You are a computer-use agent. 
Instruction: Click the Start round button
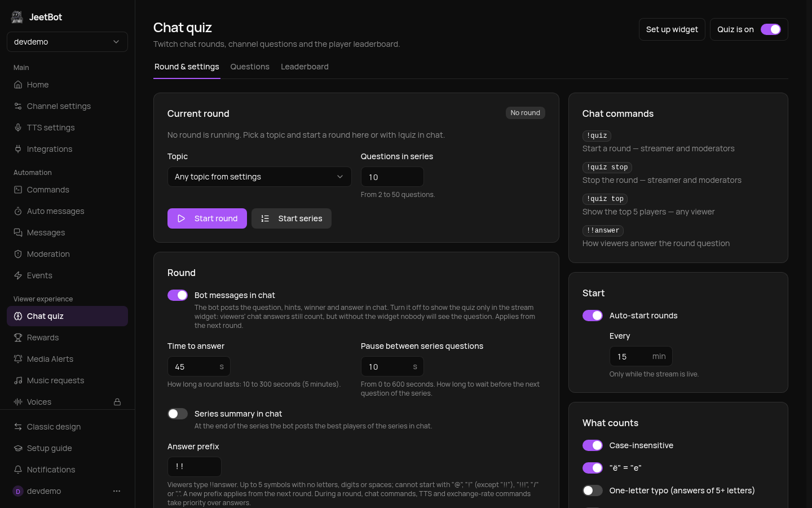coord(207,218)
